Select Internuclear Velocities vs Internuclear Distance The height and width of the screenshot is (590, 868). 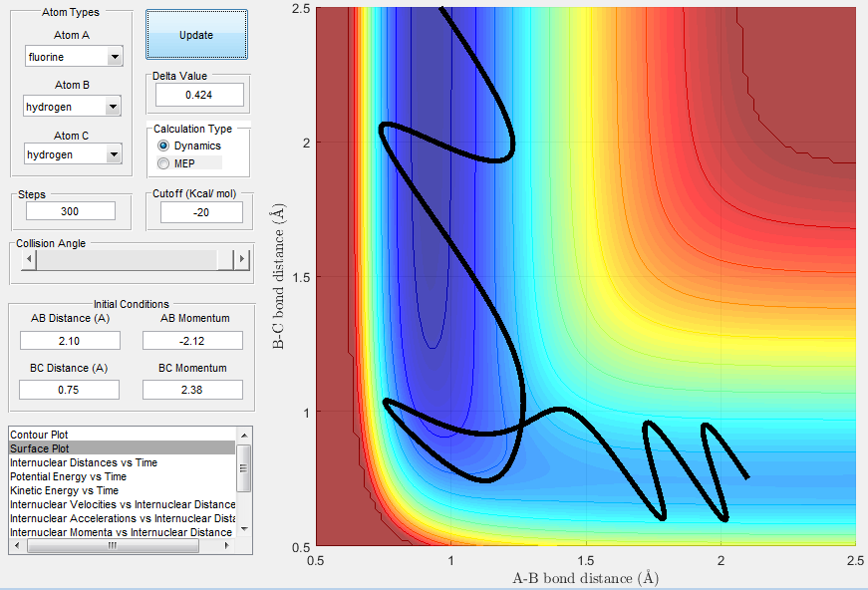pyautogui.click(x=123, y=504)
